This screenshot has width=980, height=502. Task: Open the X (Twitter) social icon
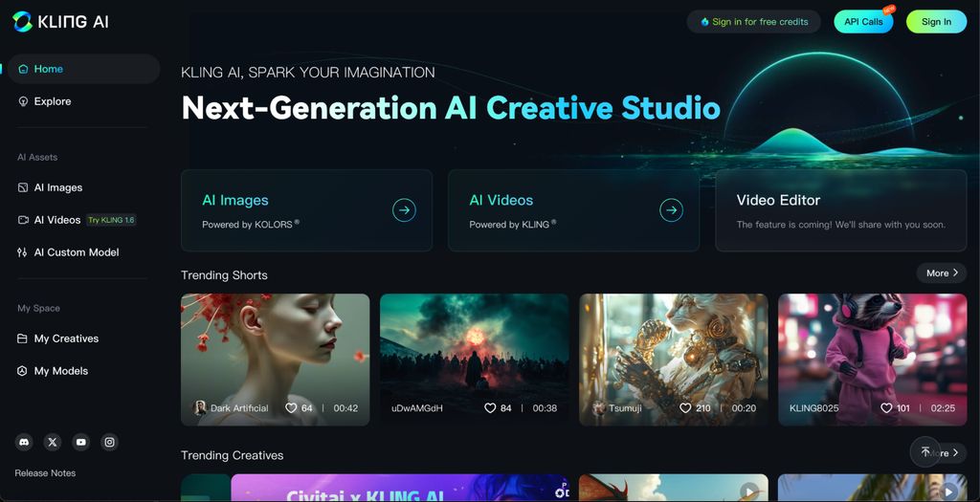[x=53, y=442]
